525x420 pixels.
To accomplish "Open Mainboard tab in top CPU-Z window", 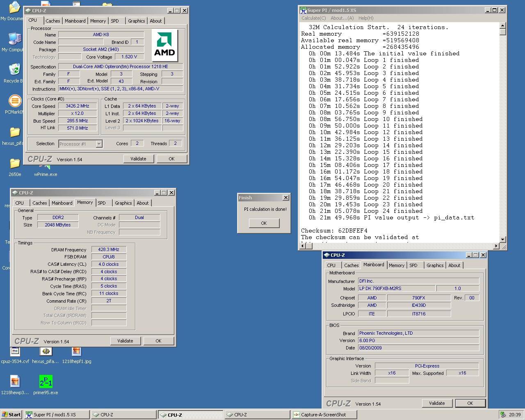I will 75,21.
